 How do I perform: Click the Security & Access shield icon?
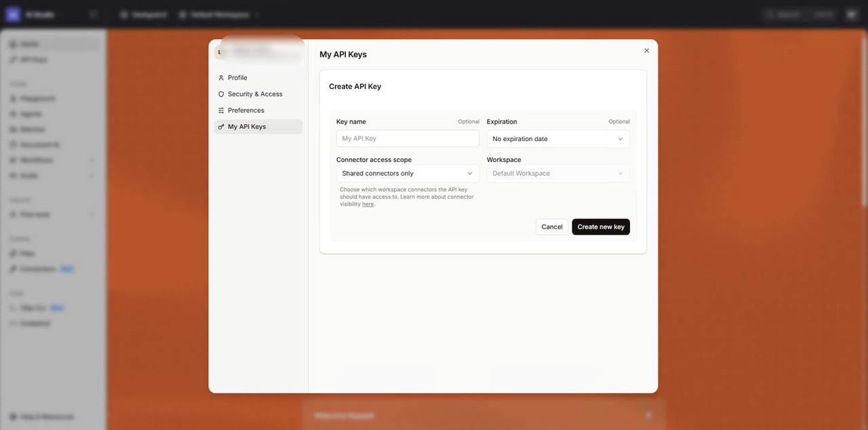[221, 94]
